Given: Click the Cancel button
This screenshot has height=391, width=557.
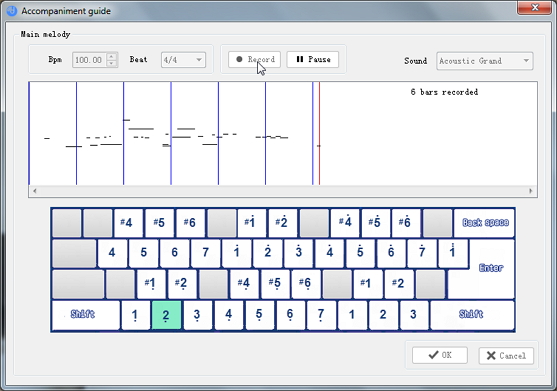Looking at the screenshot, I should pyautogui.click(x=506, y=355).
